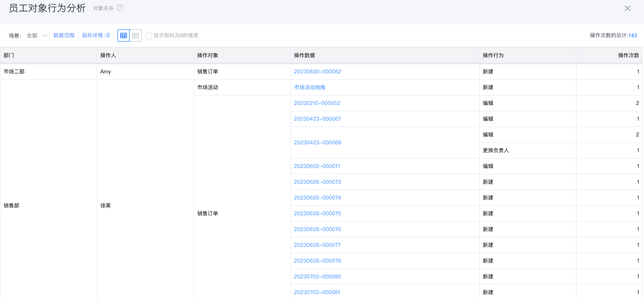The image size is (644, 300).
Task: Open order 20230628-000077
Action: (x=317, y=245)
